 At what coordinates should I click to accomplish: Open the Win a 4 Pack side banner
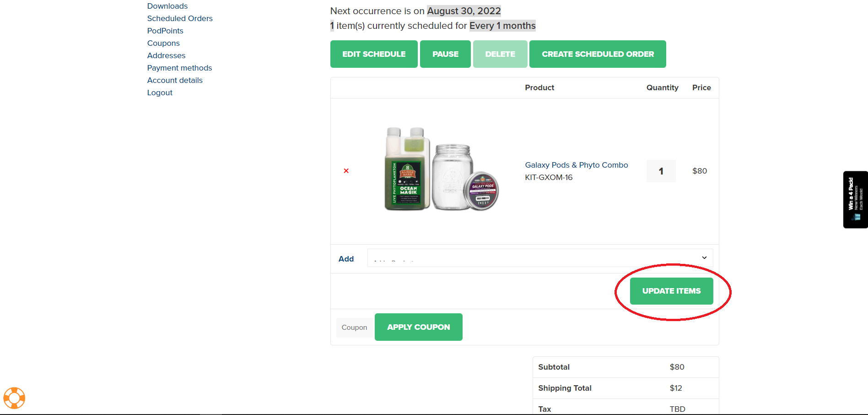tap(855, 200)
